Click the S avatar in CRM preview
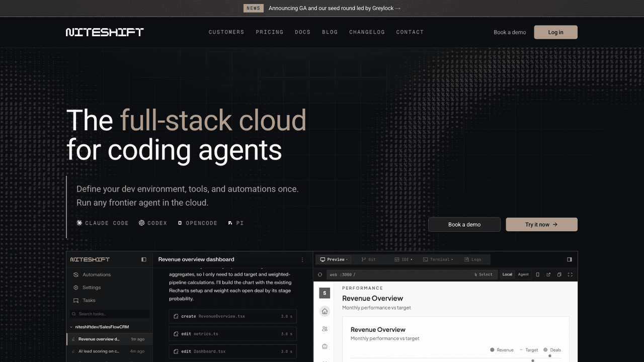This screenshot has height=362, width=644. point(325,293)
